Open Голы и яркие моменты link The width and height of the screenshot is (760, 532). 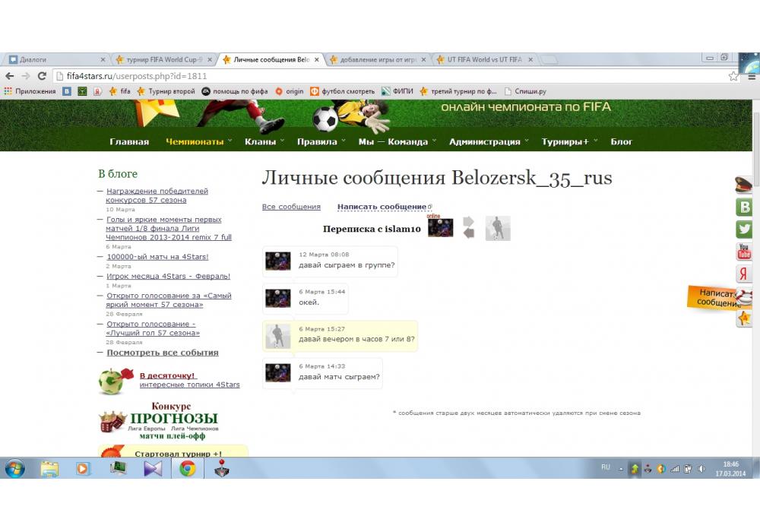point(169,228)
